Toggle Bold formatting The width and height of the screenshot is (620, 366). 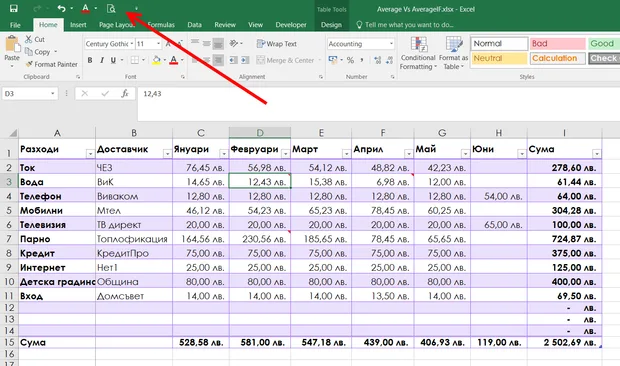[90, 60]
